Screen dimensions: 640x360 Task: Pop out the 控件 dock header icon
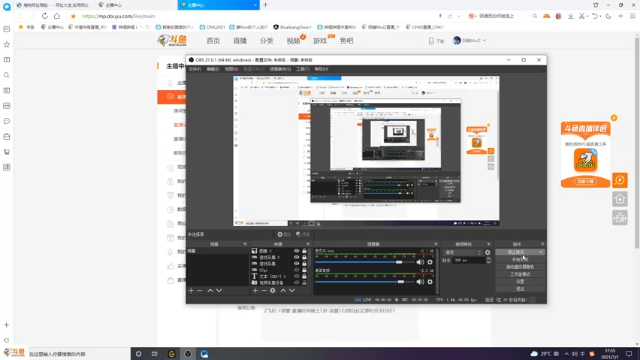(x=542, y=244)
